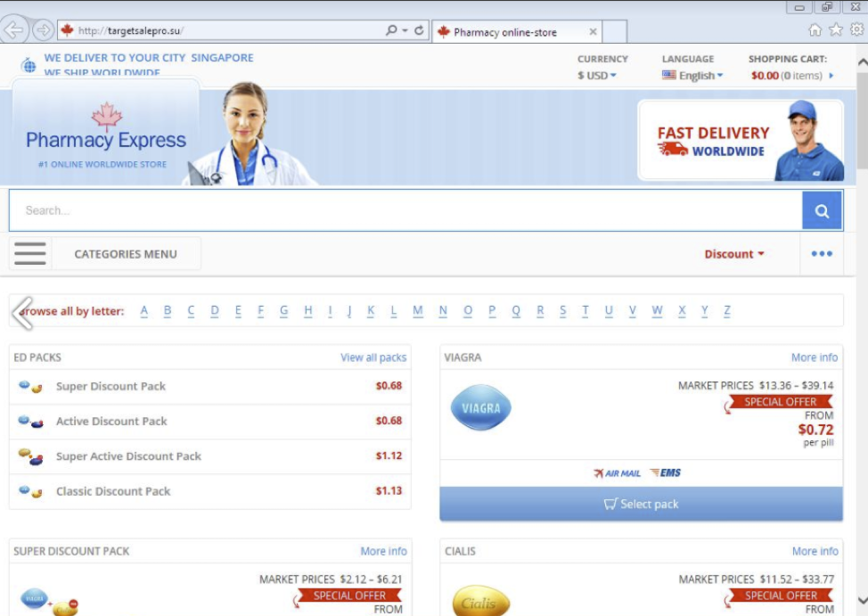Open Super Active Discount Pack link
Screen dimensions: 868x616
pyautogui.click(x=128, y=456)
